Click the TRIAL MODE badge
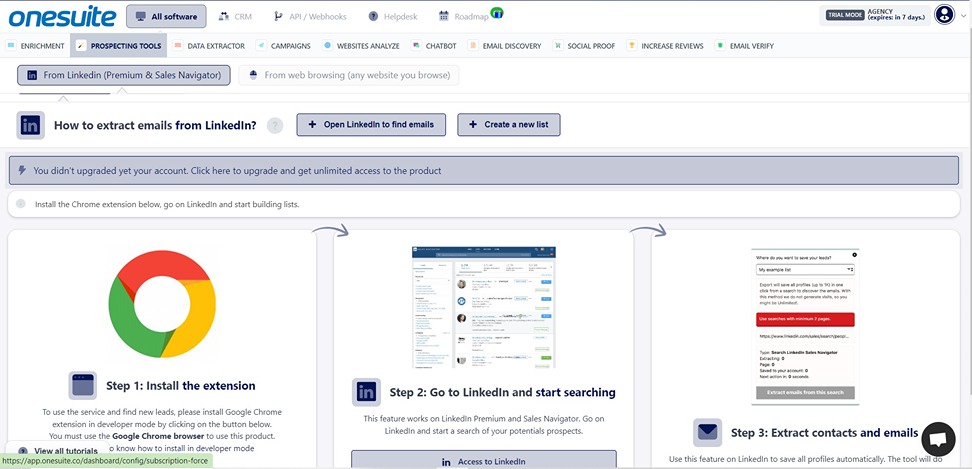Viewport: 972px width, 469px height. (x=845, y=15)
